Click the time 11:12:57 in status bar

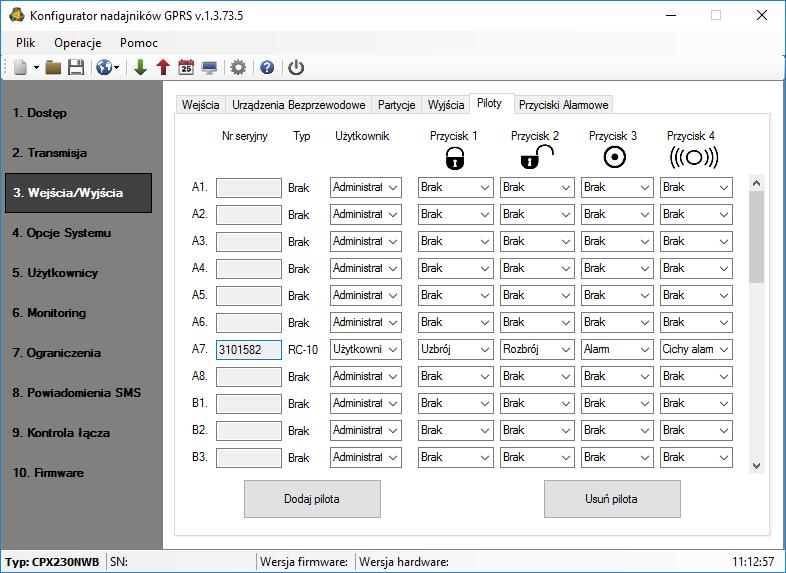pos(753,561)
